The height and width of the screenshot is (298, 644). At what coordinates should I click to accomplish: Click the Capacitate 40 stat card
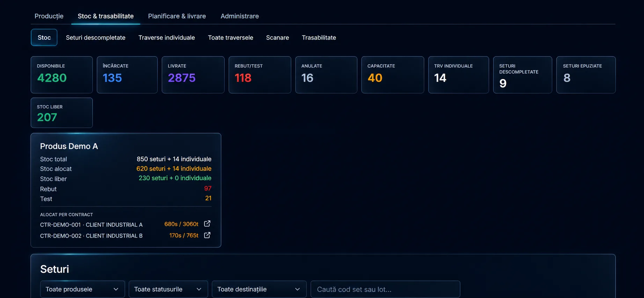(393, 75)
